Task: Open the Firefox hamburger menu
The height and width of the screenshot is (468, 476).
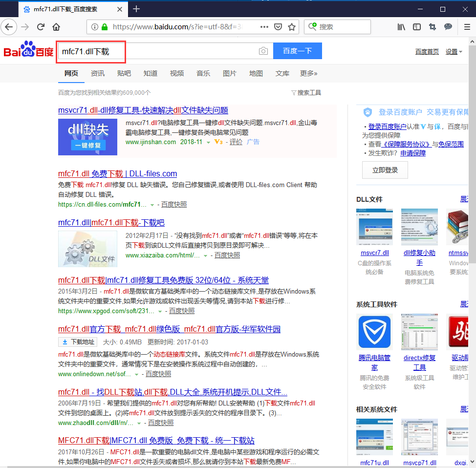Action: (467, 27)
